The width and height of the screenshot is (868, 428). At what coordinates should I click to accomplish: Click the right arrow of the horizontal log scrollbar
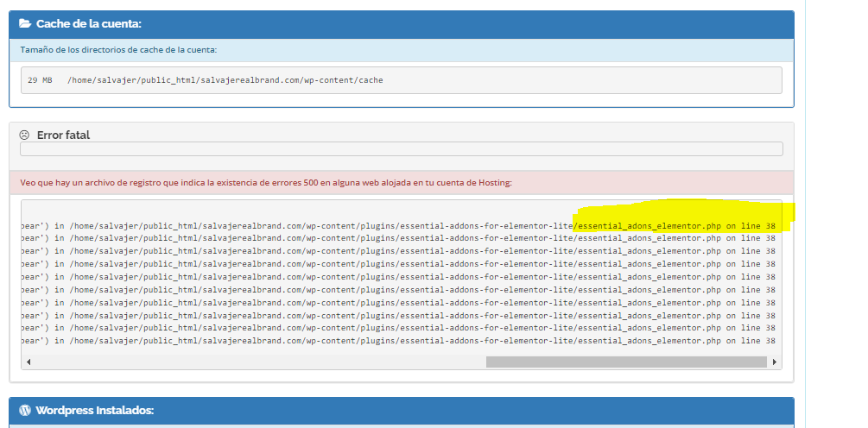(775, 362)
